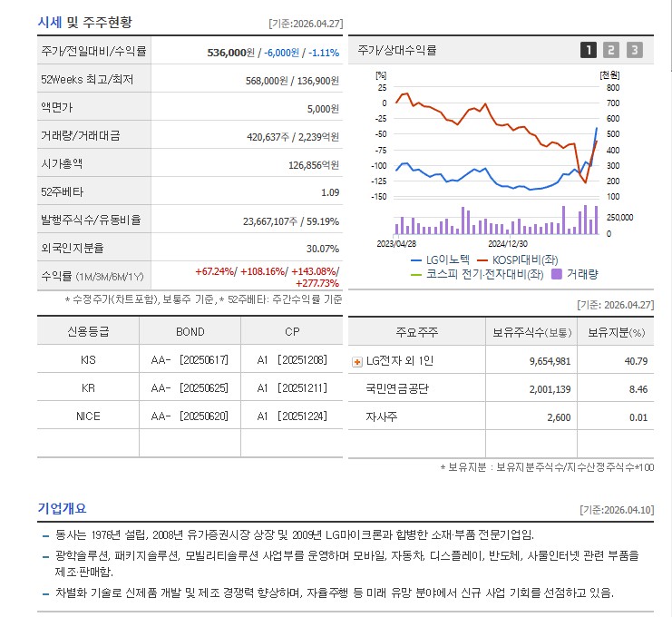Click the 52Weeks 최고/최저 row label
This screenshot has width=672, height=617.
(x=87, y=79)
